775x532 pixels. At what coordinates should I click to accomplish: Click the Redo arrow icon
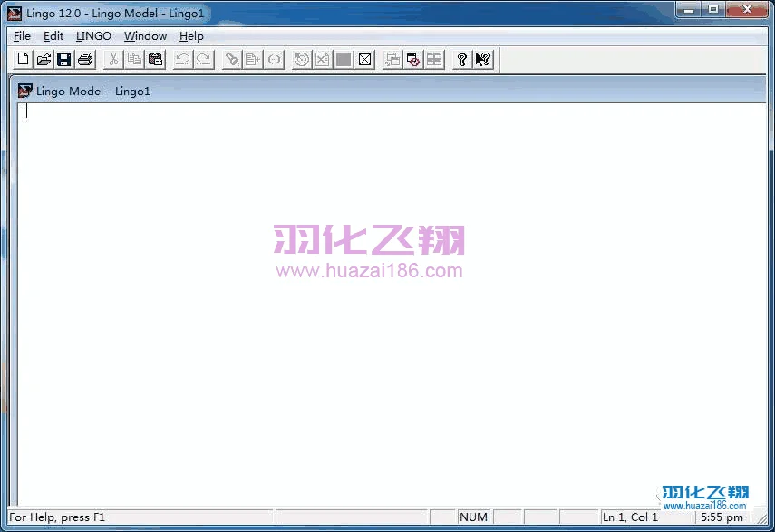(x=204, y=59)
